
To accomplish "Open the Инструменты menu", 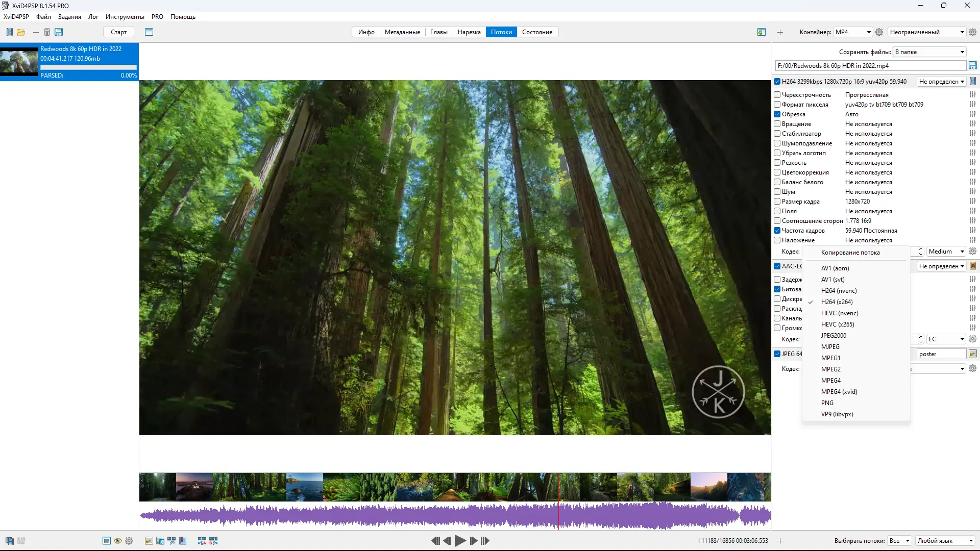I will 125,17.
